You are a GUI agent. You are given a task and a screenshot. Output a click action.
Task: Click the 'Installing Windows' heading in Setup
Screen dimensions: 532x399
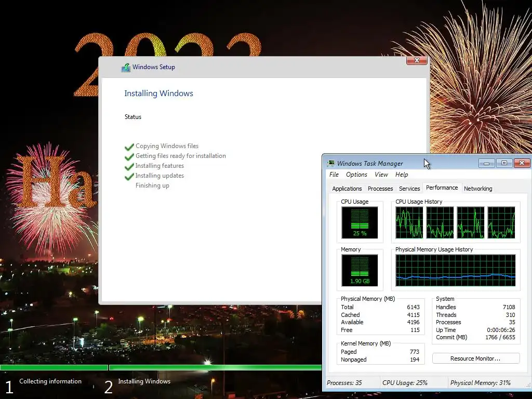point(158,94)
